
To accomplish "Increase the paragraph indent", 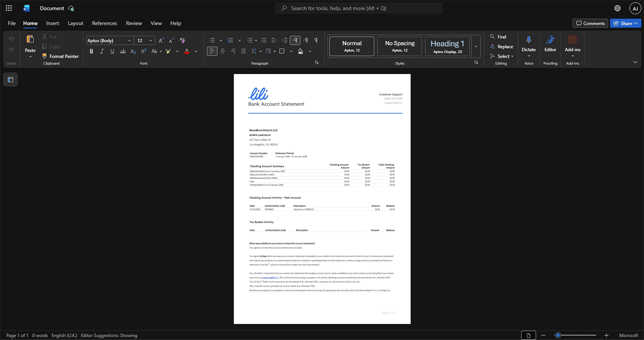I will 284,41.
